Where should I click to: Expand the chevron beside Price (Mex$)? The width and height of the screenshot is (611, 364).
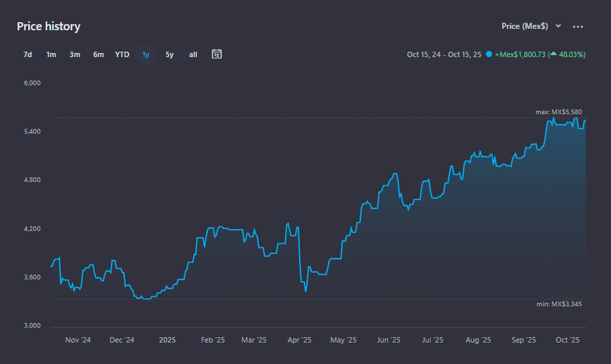[x=558, y=26]
